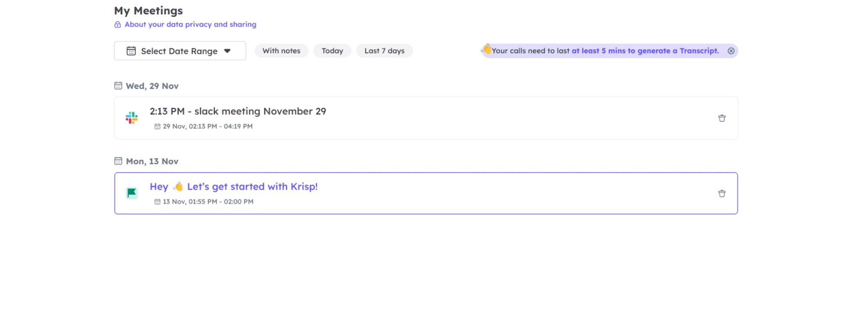Toggle the 'Today' filter chip
868x326 pixels.
(x=332, y=51)
